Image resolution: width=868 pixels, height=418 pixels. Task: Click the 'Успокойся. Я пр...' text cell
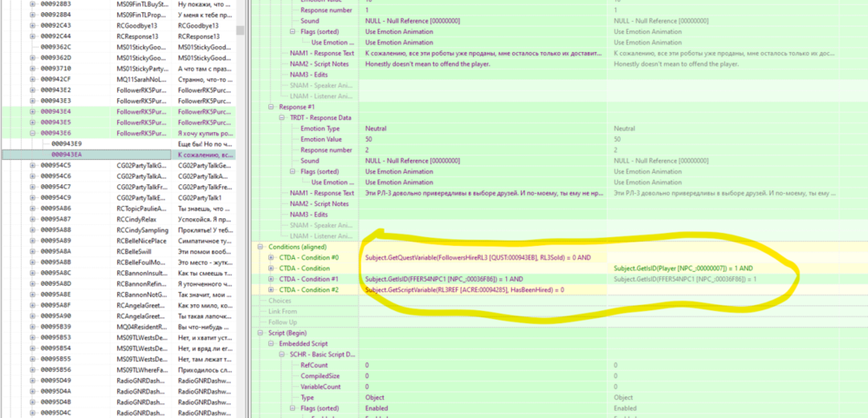pyautogui.click(x=206, y=219)
